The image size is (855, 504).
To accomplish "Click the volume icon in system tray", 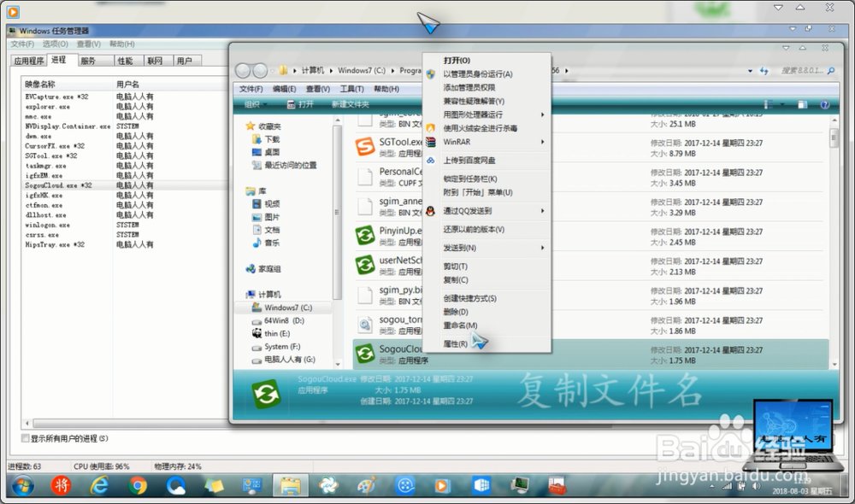I will [x=757, y=486].
